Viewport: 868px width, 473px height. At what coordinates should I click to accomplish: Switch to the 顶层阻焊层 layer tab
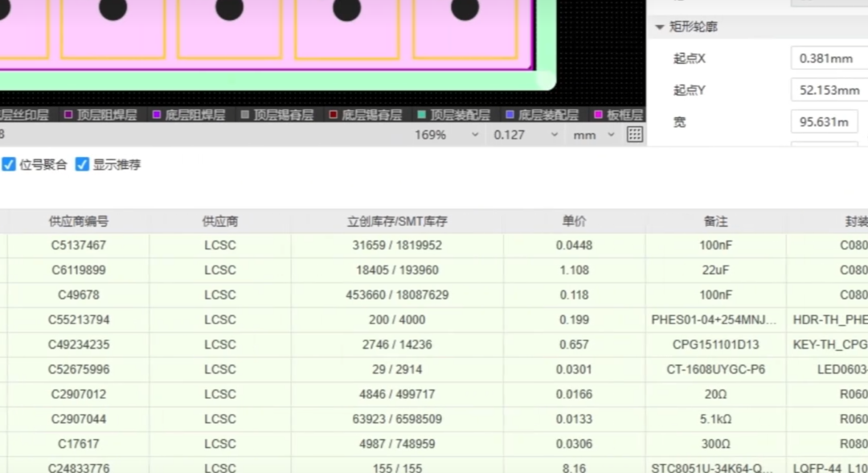pyautogui.click(x=107, y=115)
